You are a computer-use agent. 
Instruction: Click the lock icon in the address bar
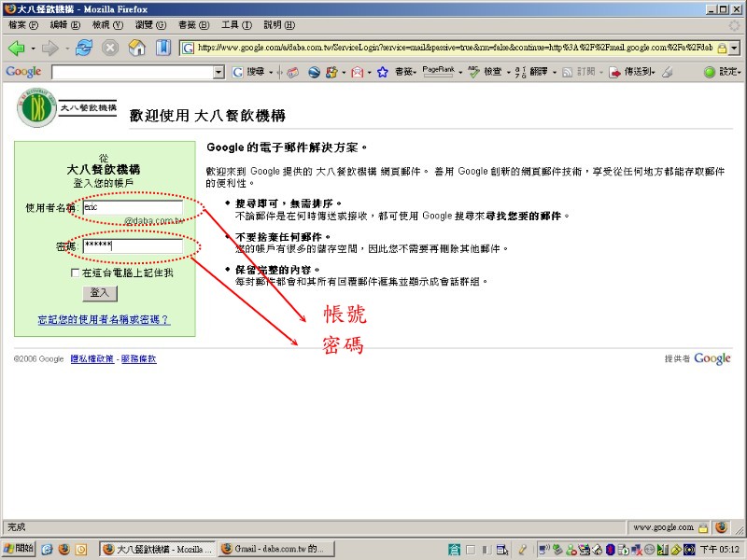[722, 49]
